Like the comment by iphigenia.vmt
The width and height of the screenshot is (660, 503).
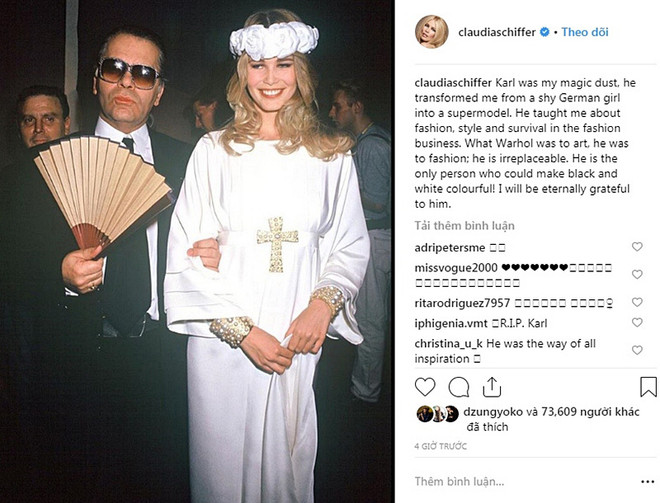click(637, 322)
